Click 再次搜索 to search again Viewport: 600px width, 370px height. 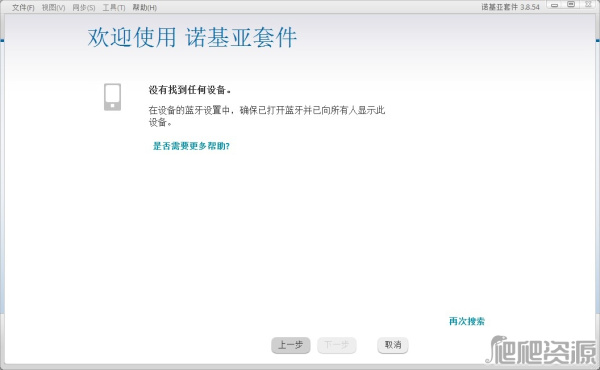[x=466, y=321]
